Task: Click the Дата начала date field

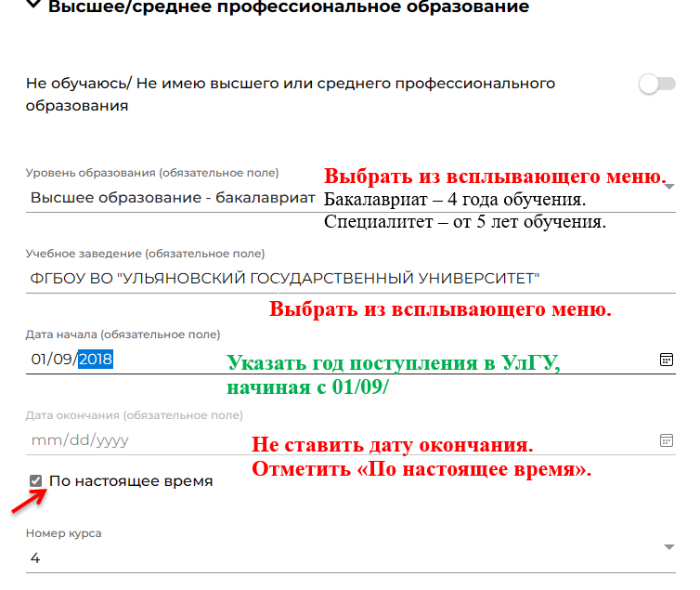Action: click(x=350, y=360)
